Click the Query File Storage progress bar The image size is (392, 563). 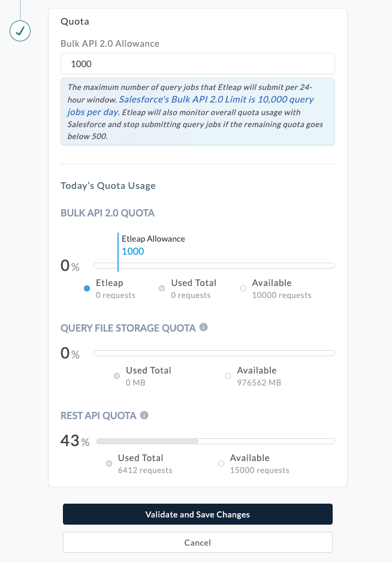coord(214,353)
